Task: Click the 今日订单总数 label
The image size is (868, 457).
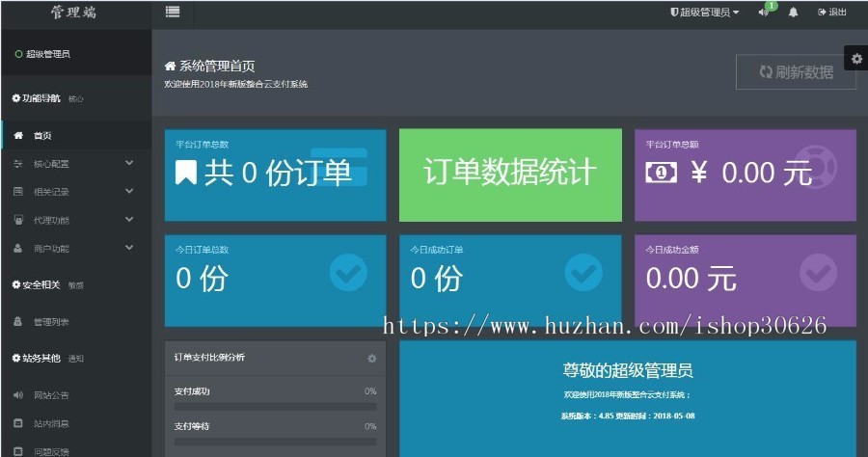Action: [x=203, y=250]
